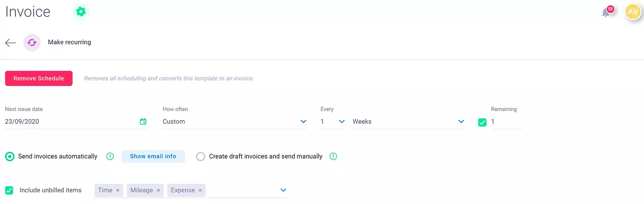Open the Weeks interval dropdown
Image resolution: width=644 pixels, height=204 pixels.
(x=461, y=122)
